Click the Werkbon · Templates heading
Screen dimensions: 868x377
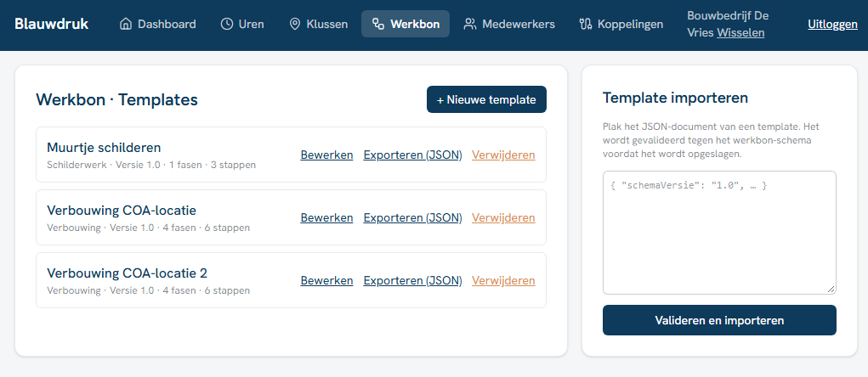coord(116,99)
